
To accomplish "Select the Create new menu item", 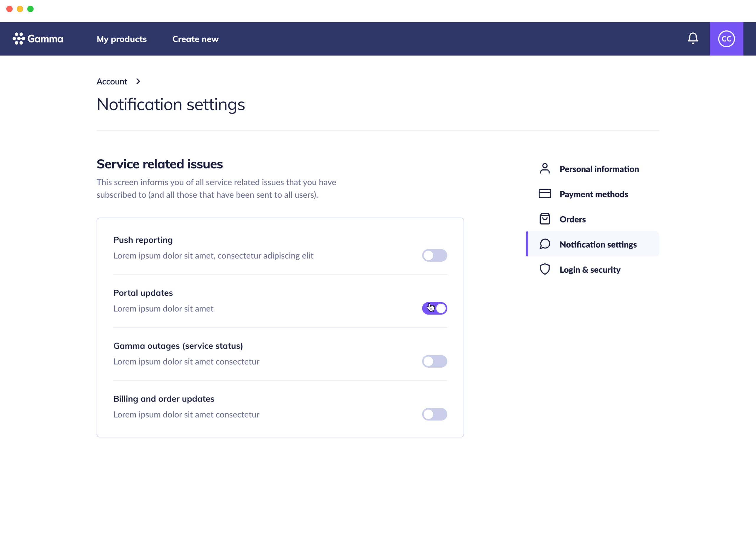I will [x=195, y=39].
